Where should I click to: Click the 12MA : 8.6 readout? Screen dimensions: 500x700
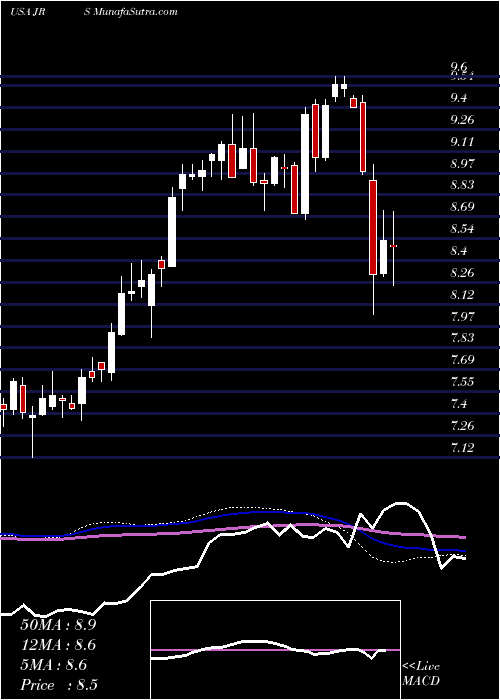tap(58, 645)
